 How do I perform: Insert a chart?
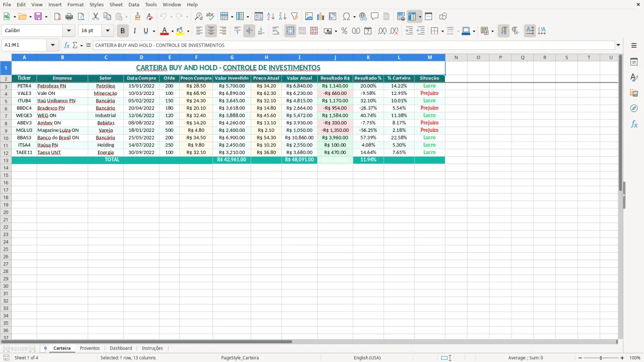pyautogui.click(x=320, y=17)
